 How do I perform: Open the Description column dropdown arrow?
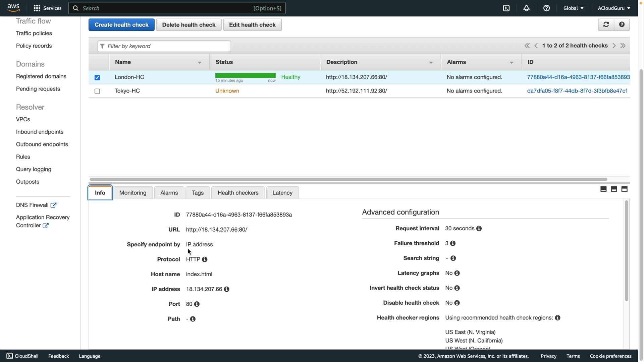pos(431,63)
